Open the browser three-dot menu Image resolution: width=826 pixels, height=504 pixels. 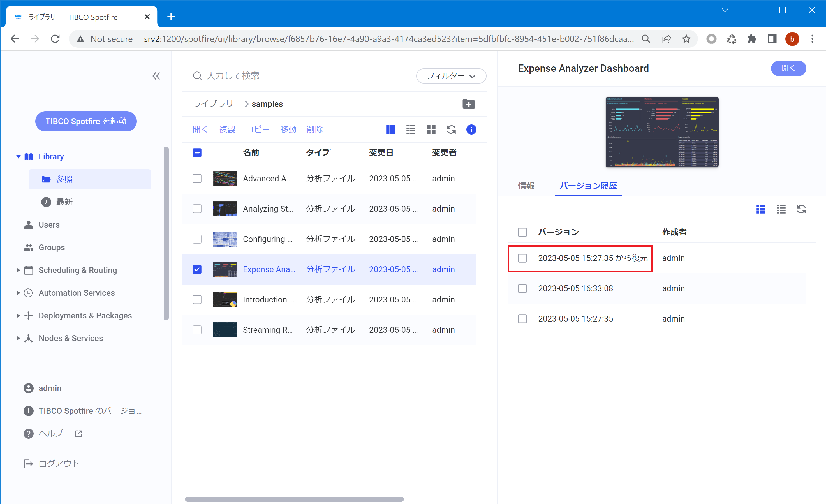[812, 39]
